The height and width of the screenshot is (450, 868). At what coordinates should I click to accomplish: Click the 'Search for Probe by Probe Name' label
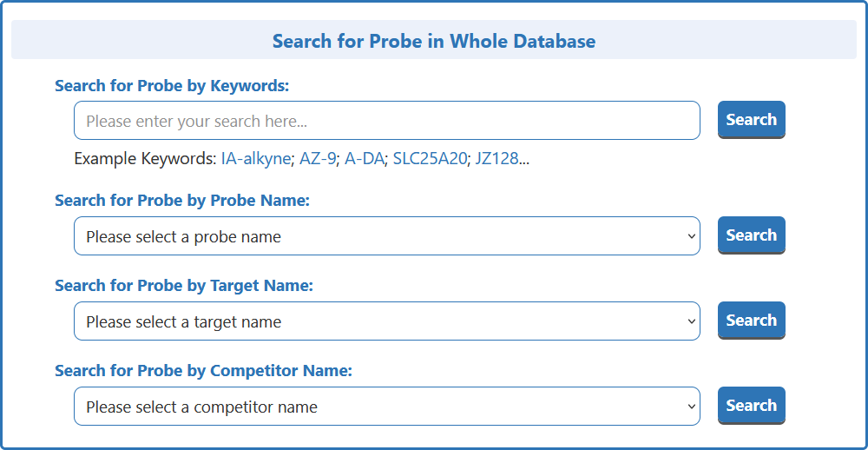(182, 201)
